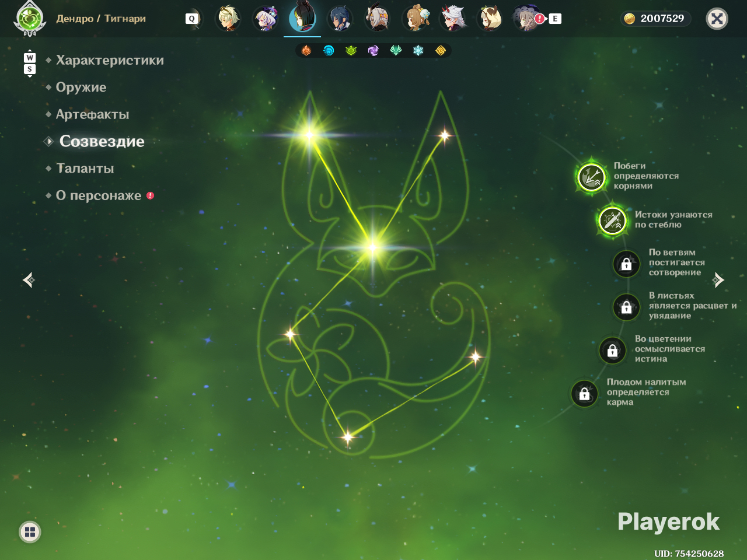Viewport: 747px width, 560px height.
Task: Filter characters by the Anemo element icon
Action: 396,51
